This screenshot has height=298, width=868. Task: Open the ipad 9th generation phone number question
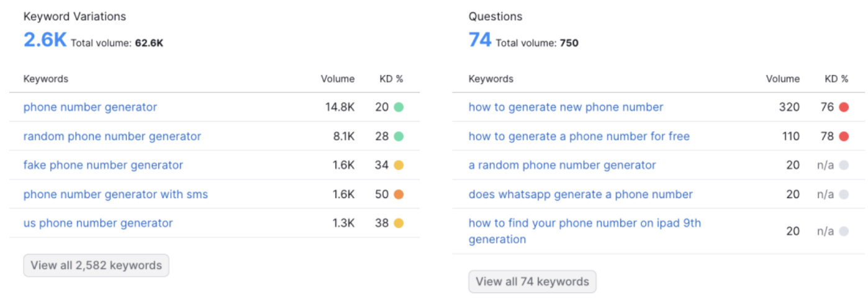pos(584,231)
